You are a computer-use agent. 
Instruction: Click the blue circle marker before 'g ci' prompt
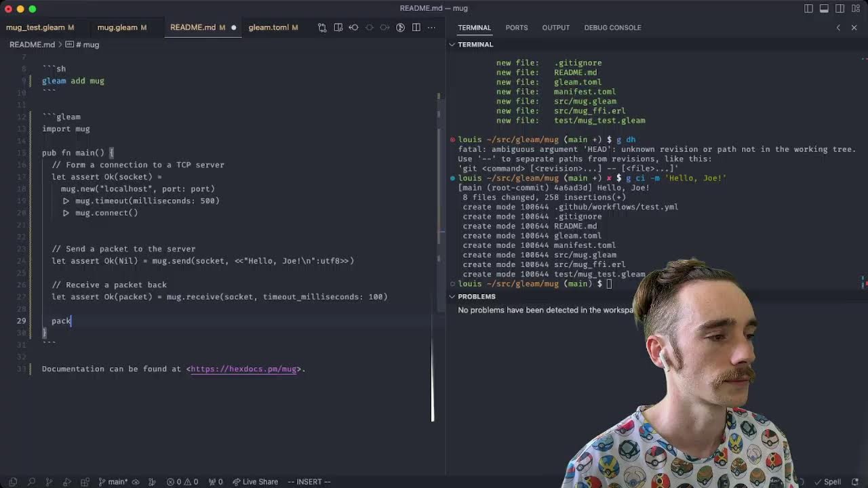(452, 178)
